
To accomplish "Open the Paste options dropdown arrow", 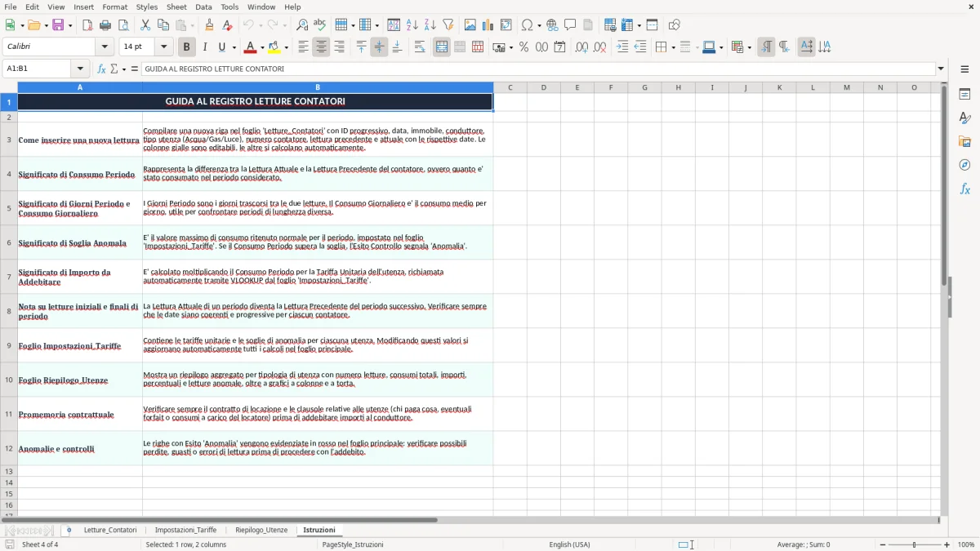I will pyautogui.click(x=192, y=25).
